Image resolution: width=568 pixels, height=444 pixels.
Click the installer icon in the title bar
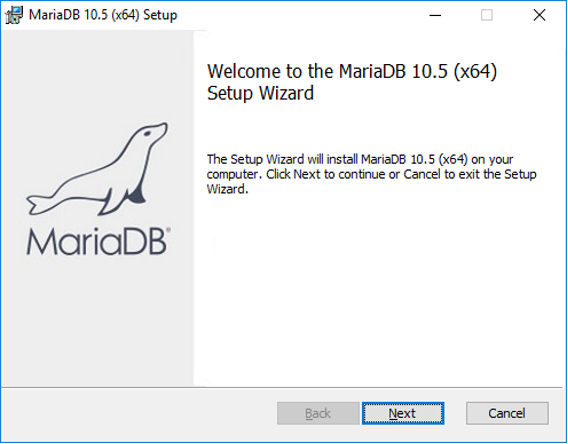point(14,15)
